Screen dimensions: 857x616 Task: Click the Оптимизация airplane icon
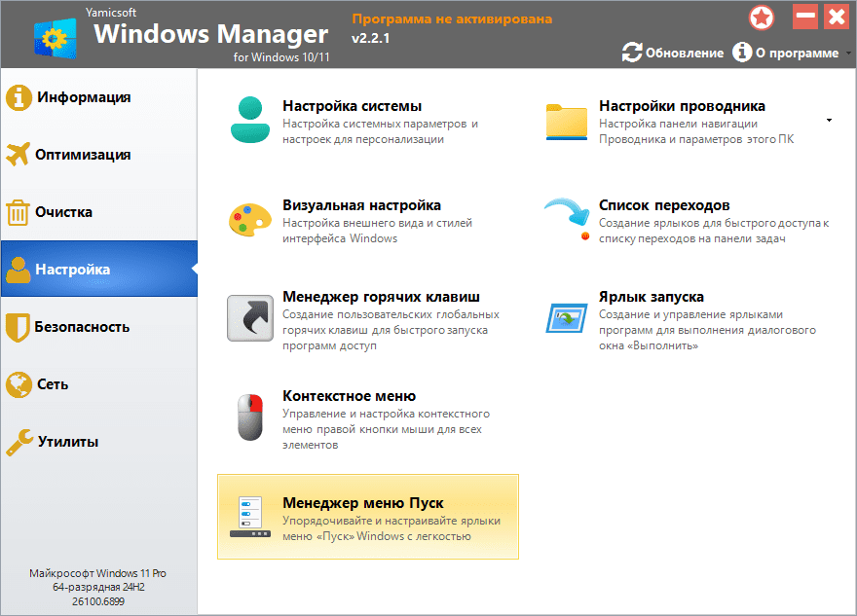coord(19,155)
